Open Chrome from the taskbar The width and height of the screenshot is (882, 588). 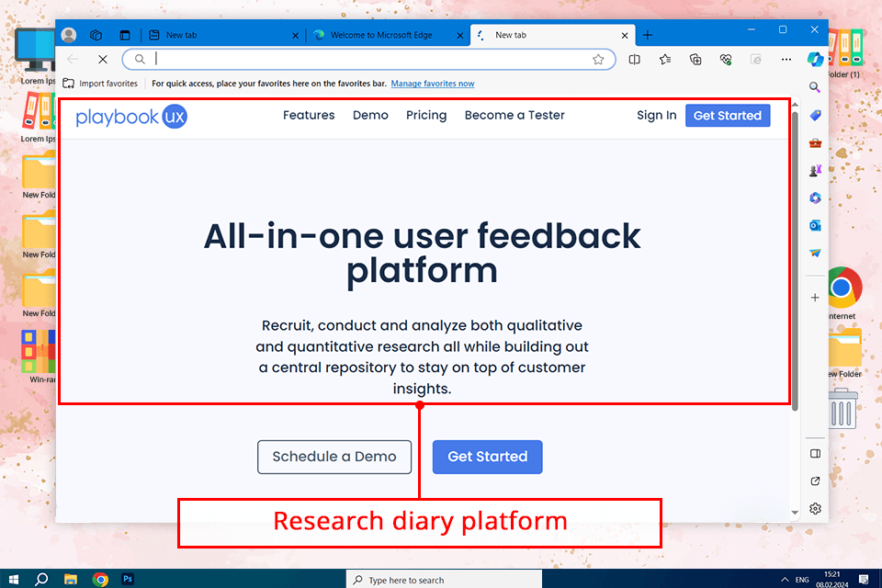click(x=100, y=579)
